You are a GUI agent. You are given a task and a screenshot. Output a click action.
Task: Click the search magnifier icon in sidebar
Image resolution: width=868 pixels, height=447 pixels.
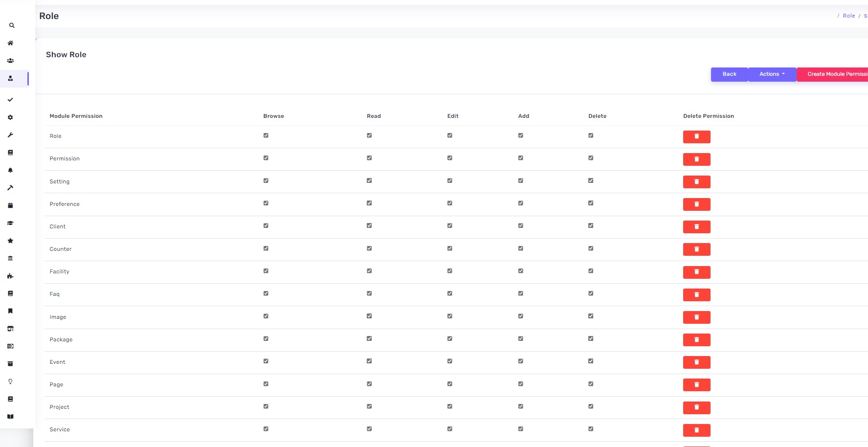12,25
